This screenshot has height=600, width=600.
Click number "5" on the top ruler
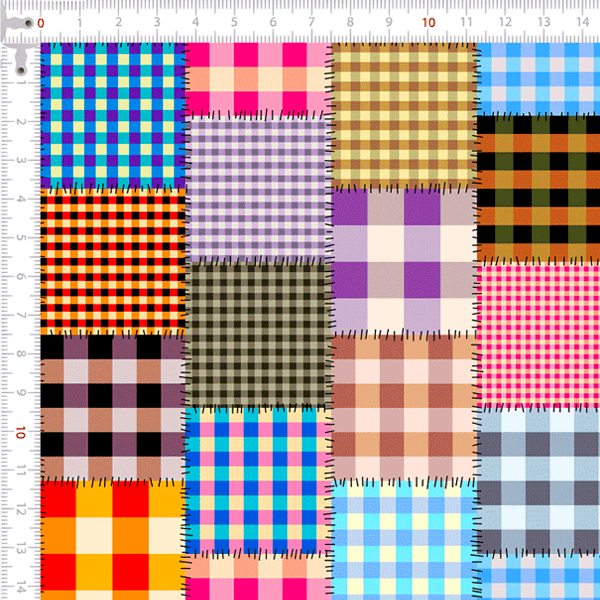pos(234,22)
